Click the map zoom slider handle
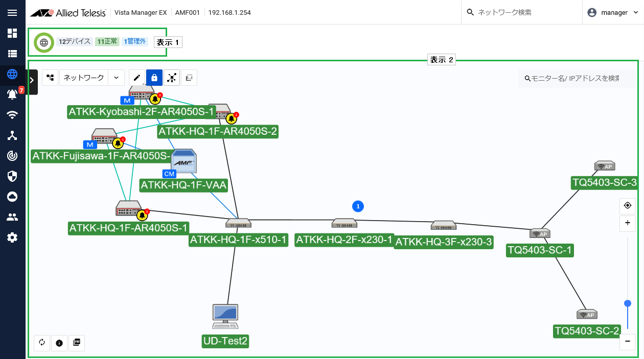 pyautogui.click(x=628, y=303)
